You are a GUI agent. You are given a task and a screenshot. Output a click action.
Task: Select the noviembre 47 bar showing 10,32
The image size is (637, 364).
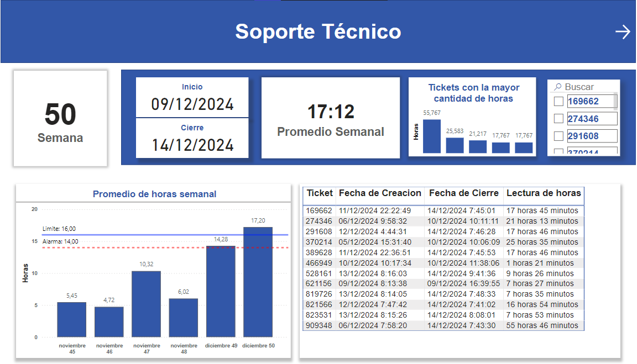pyautogui.click(x=146, y=304)
